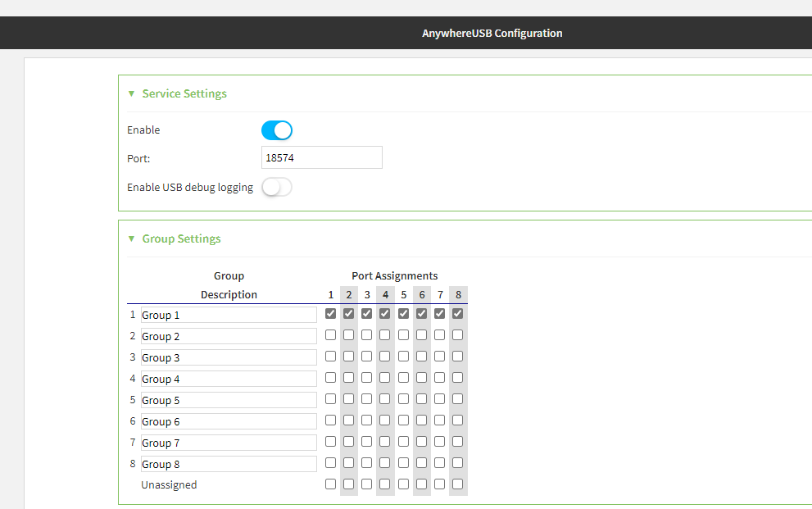This screenshot has width=812, height=509.
Task: Uncheck port 1 for Group 1
Action: click(x=330, y=313)
